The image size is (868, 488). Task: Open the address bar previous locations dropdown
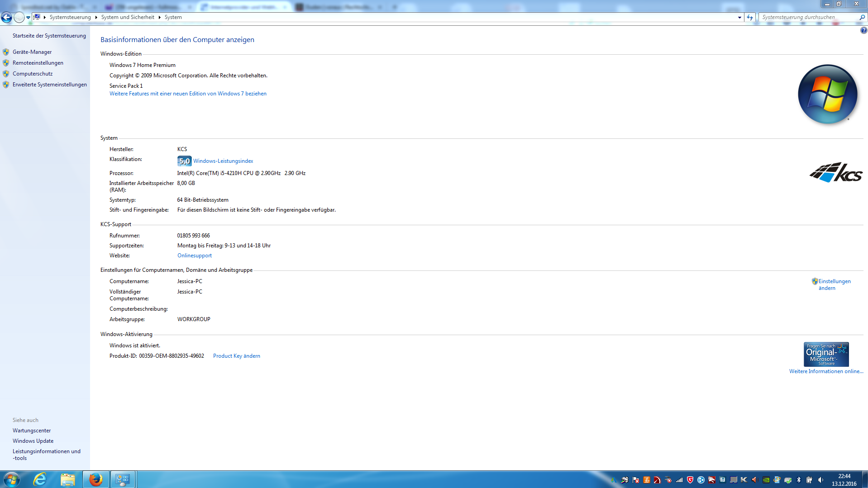pyautogui.click(x=739, y=17)
